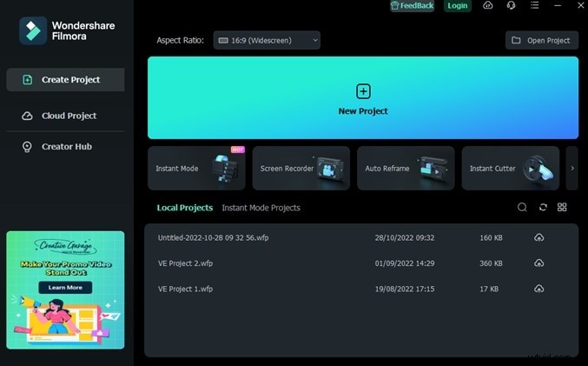Open Cloud Project in sidebar
588x366 pixels.
pyautogui.click(x=69, y=116)
